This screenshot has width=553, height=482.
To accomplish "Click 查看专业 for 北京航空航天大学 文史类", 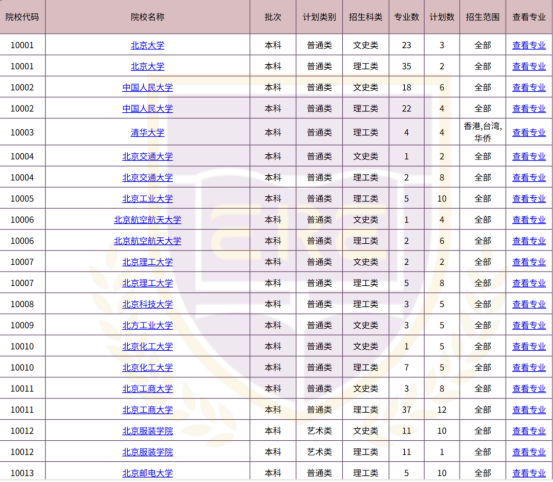I will point(529,220).
